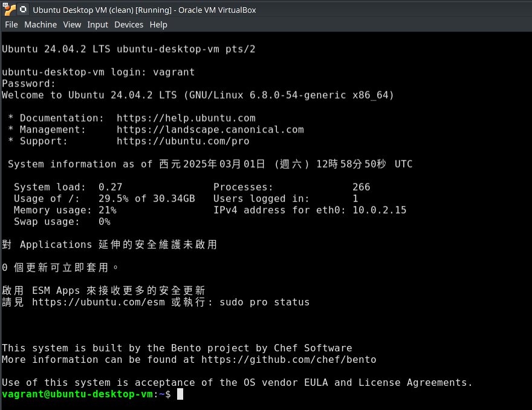Click the https://landscape.canonical.com management URL
The image size is (532, 410).
coord(210,129)
